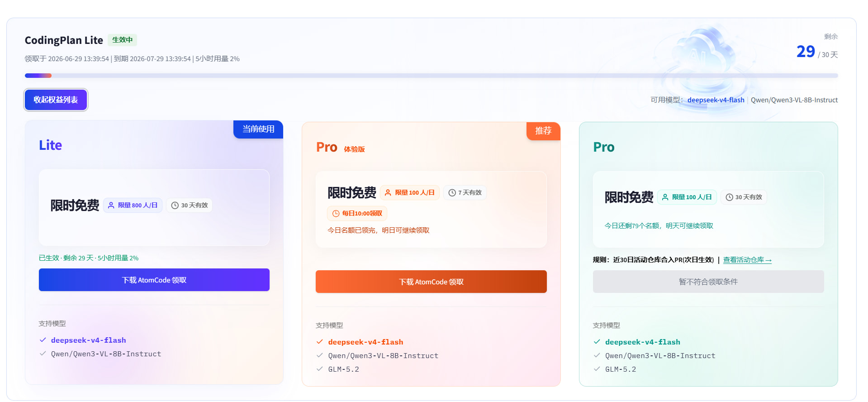Image resolution: width=868 pixels, height=402 pixels.
Task: Click the CodingPlan Lite heading
Action: point(64,40)
